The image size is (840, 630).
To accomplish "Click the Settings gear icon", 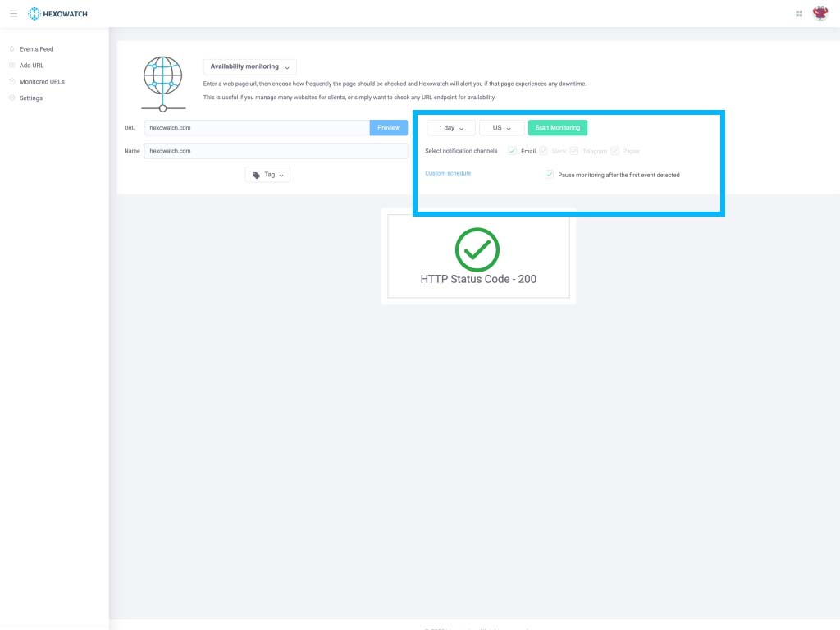I will (11, 98).
